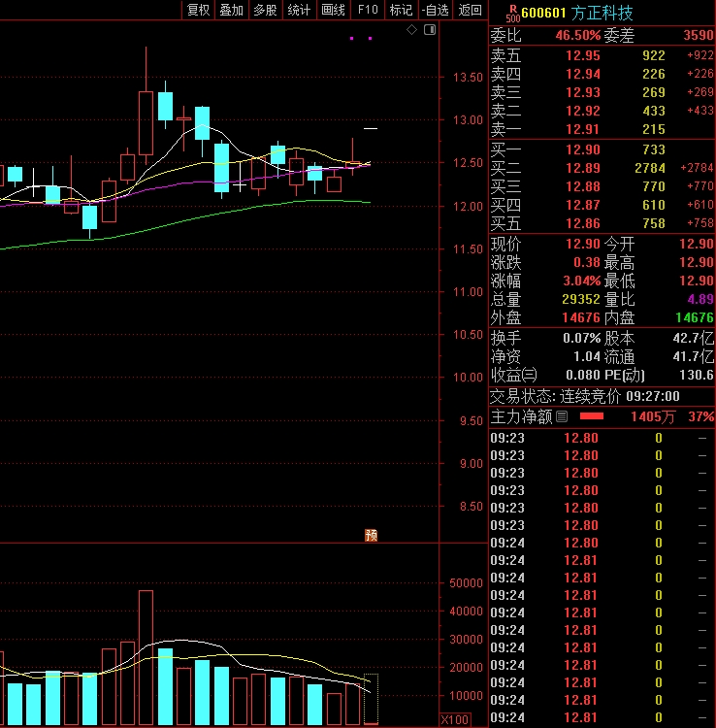This screenshot has width=716, height=728.
Task: Open the 主力净额 details list icon
Action: point(562,416)
